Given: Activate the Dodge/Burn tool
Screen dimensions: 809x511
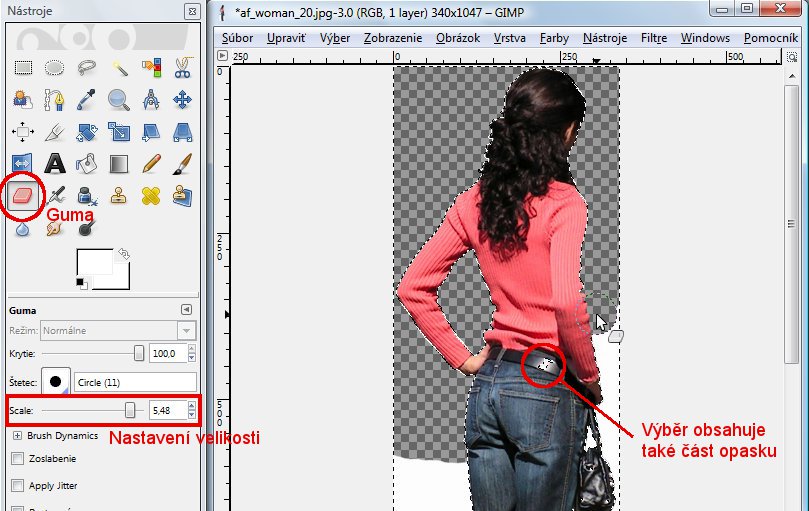Looking at the screenshot, I should [86, 228].
